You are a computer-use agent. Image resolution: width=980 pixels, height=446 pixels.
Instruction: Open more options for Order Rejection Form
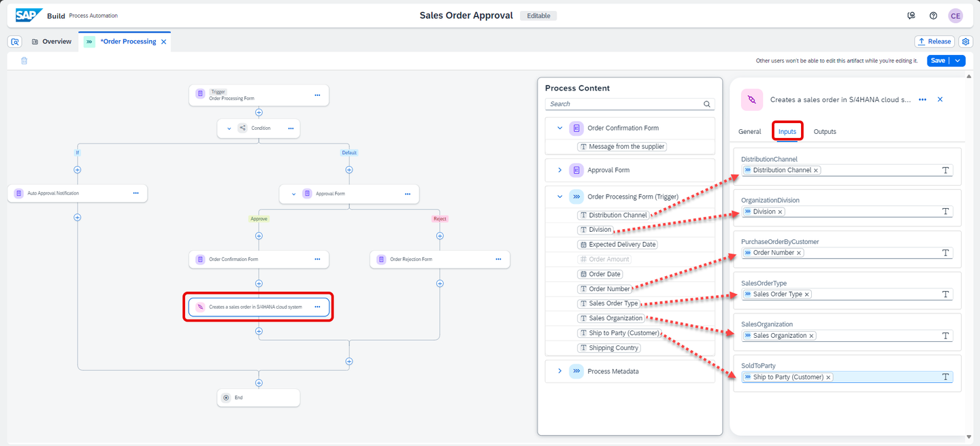[x=498, y=259]
